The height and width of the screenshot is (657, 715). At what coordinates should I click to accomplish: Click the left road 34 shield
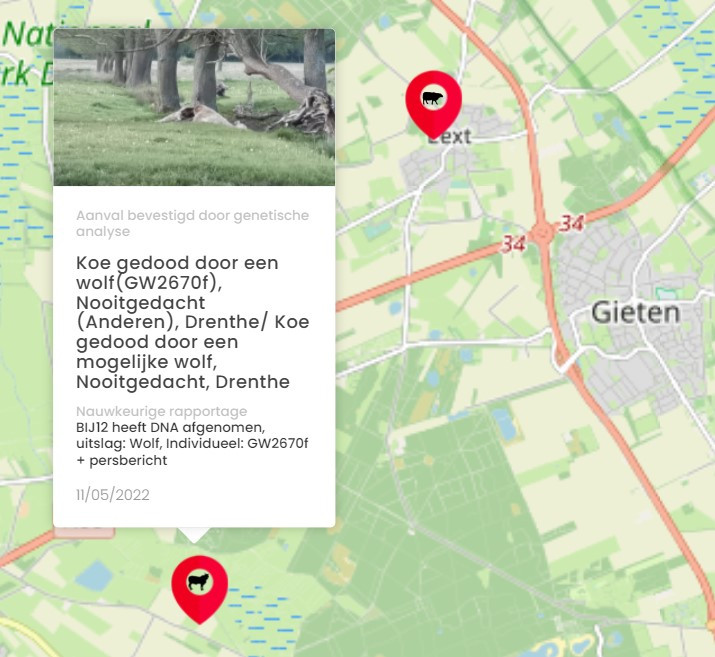pos(514,244)
